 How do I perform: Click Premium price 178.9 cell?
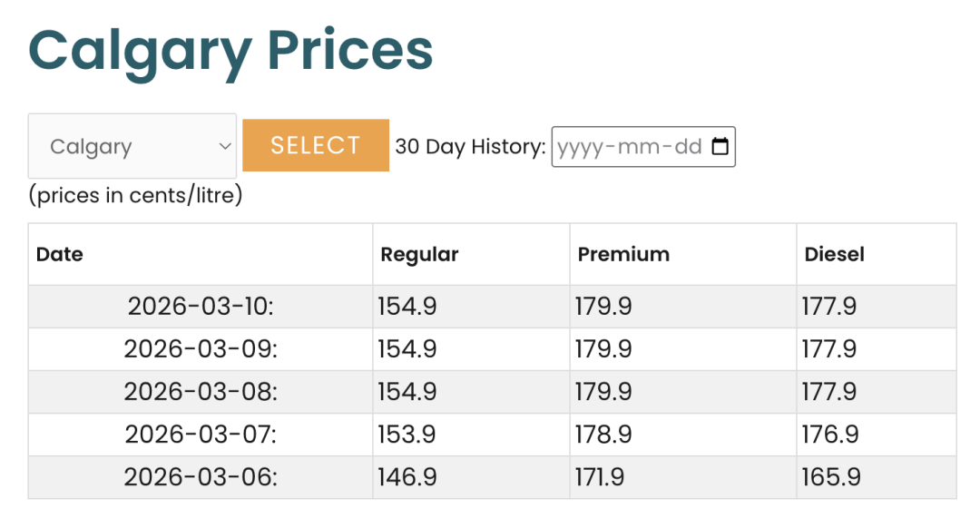[x=603, y=435]
